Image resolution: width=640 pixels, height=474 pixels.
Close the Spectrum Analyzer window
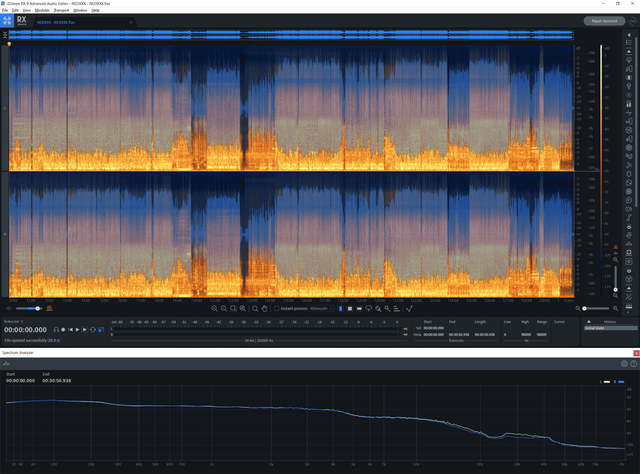coord(636,353)
